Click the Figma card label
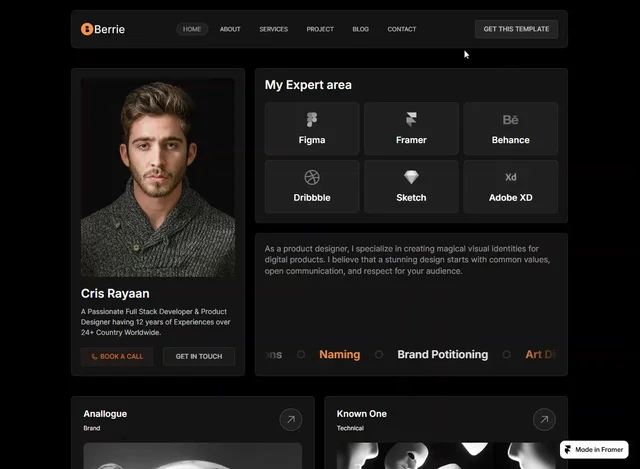The width and height of the screenshot is (640, 469). (312, 140)
